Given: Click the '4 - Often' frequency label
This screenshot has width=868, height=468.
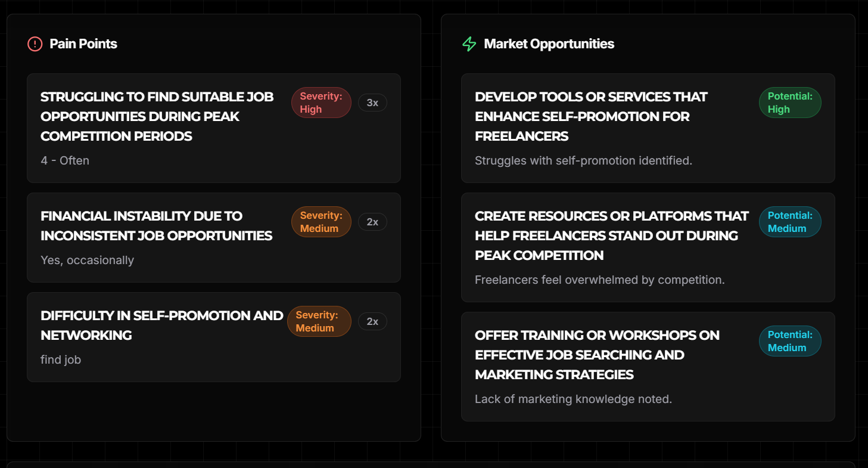Looking at the screenshot, I should (64, 160).
